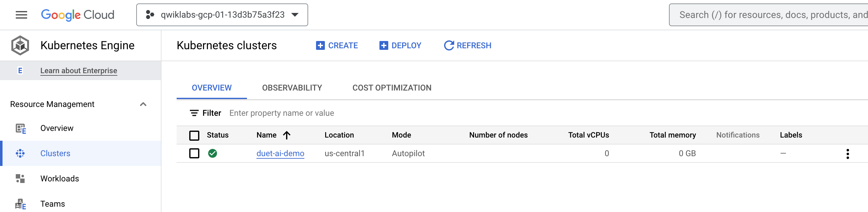
Task: Click the Kubernetes Engine title
Action: 87,45
